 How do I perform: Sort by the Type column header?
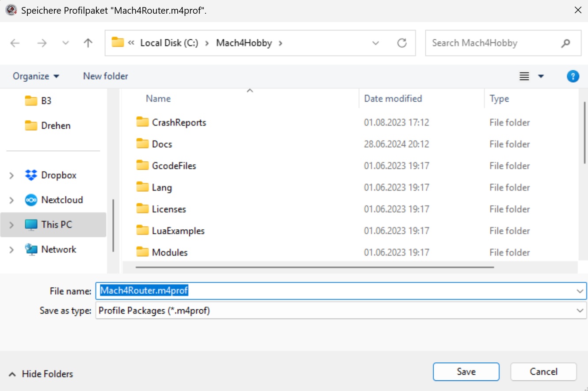pos(500,99)
